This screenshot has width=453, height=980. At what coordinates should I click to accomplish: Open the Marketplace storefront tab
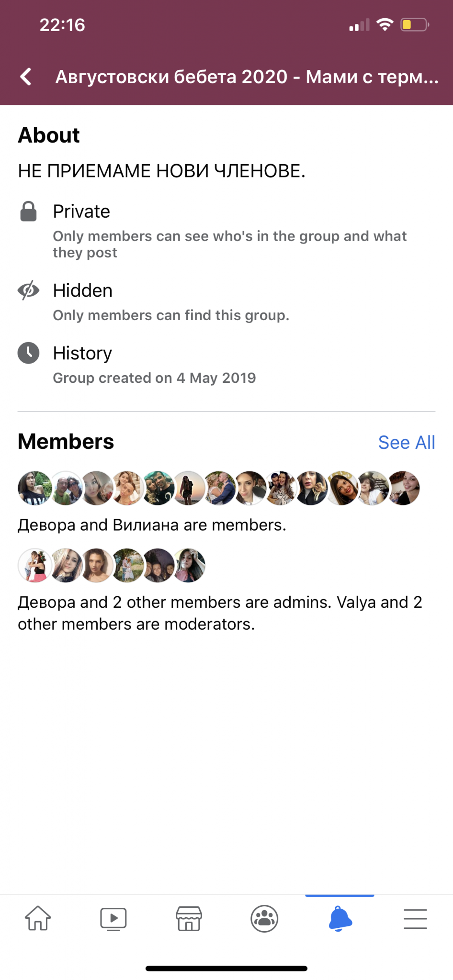click(x=189, y=918)
